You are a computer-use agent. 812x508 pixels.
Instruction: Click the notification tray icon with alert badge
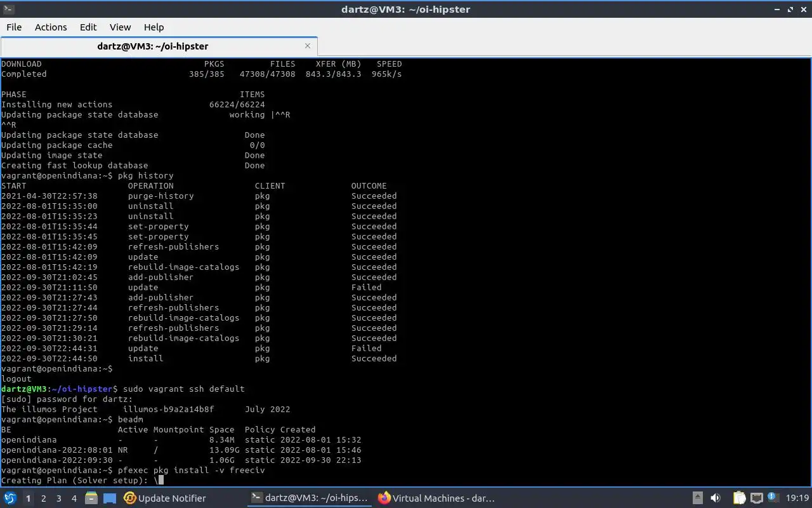coord(773,498)
